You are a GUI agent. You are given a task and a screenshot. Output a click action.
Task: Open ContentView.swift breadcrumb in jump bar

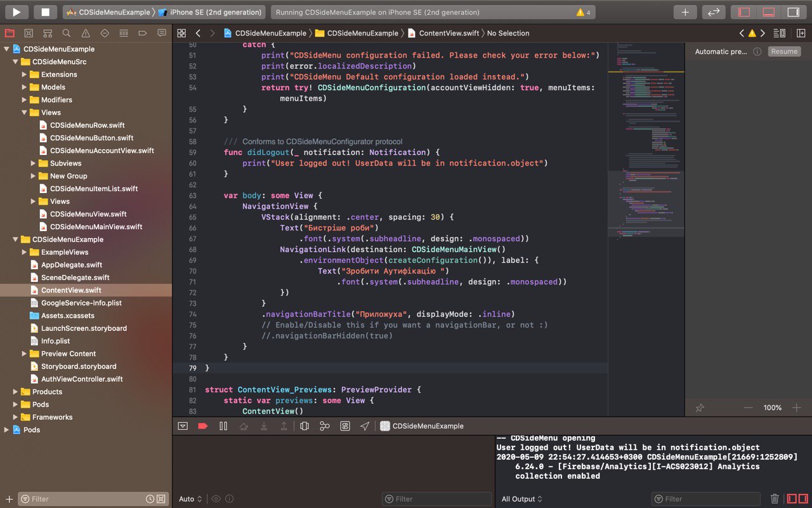(445, 33)
